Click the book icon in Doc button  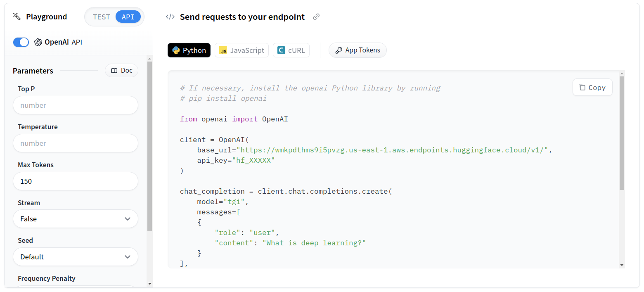(114, 71)
